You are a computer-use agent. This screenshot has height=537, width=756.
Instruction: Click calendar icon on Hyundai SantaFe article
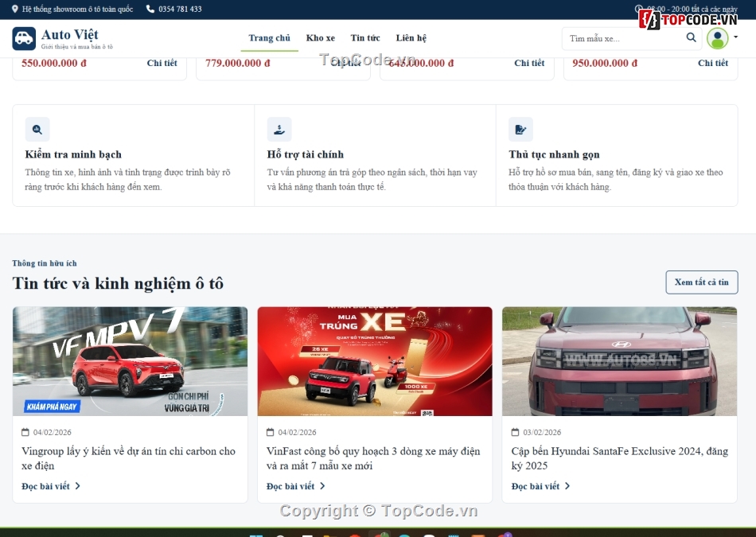point(516,432)
